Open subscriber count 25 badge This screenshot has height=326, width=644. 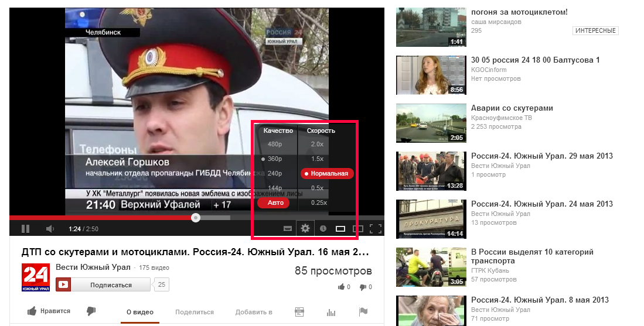click(x=162, y=284)
